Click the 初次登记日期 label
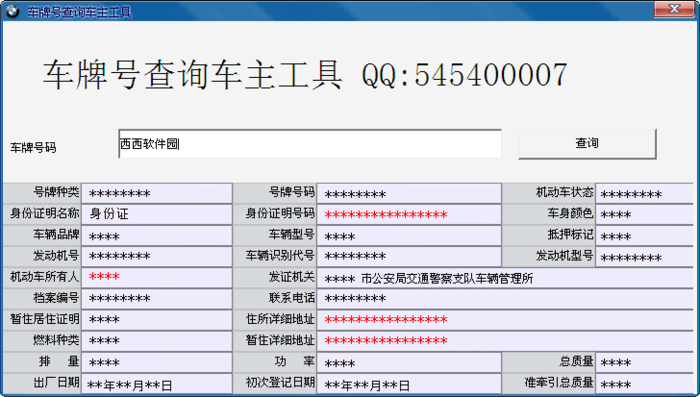The height and width of the screenshot is (397, 700). (x=280, y=382)
